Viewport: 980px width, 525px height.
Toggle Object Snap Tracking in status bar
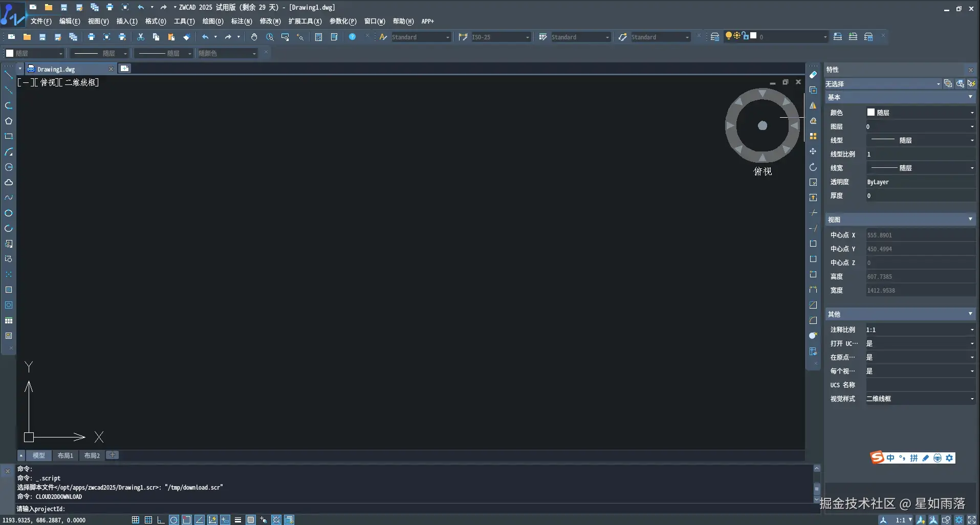[x=200, y=520]
